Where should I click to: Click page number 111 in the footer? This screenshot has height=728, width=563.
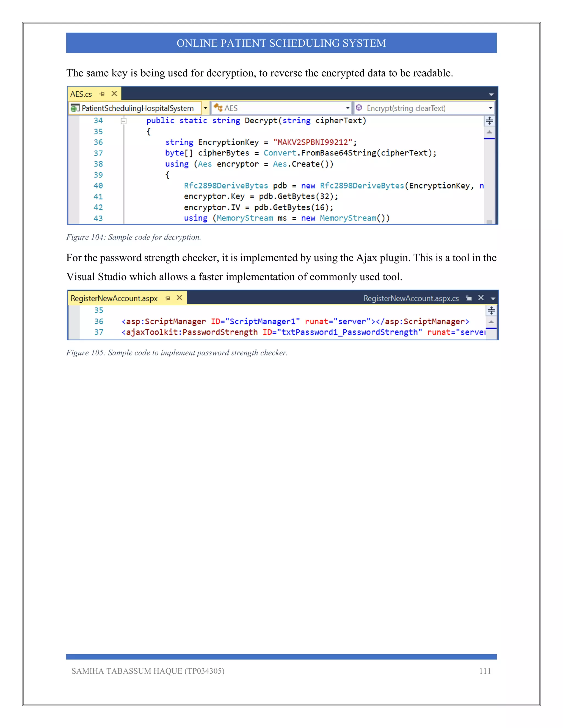coord(485,671)
